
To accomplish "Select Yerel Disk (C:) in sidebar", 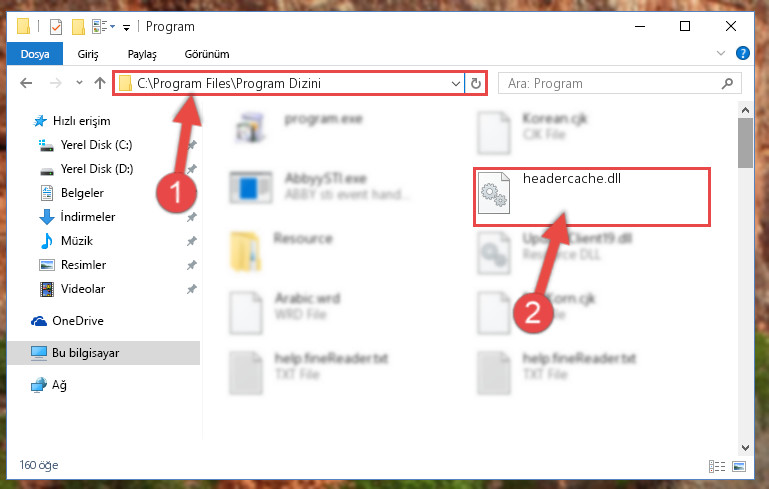I will (x=96, y=145).
